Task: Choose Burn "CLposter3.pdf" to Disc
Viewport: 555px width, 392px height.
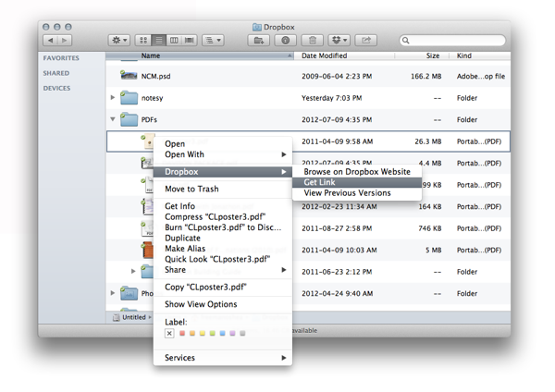Action: 223,227
